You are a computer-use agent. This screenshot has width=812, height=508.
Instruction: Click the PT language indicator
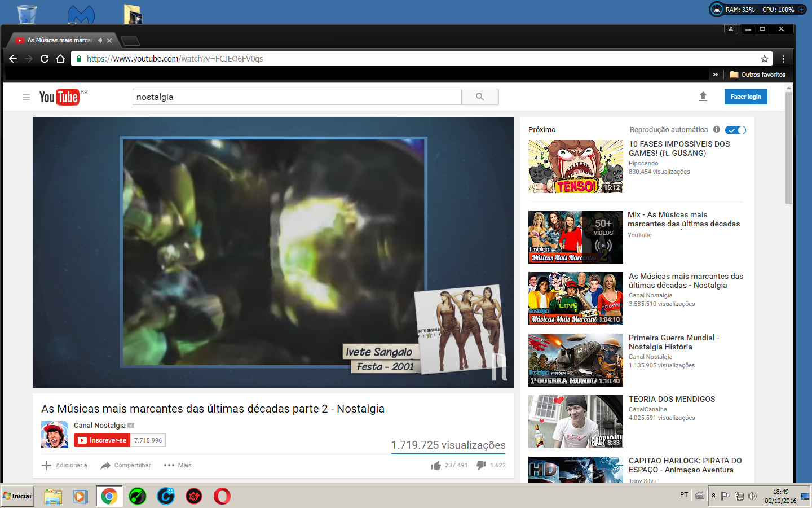point(684,495)
